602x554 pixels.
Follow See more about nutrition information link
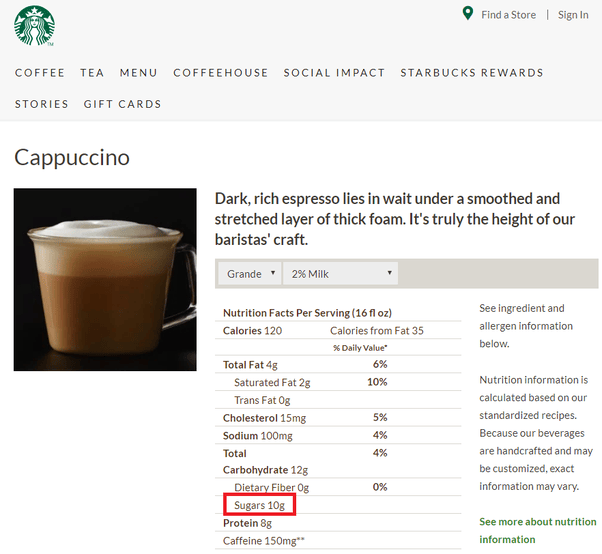click(538, 530)
